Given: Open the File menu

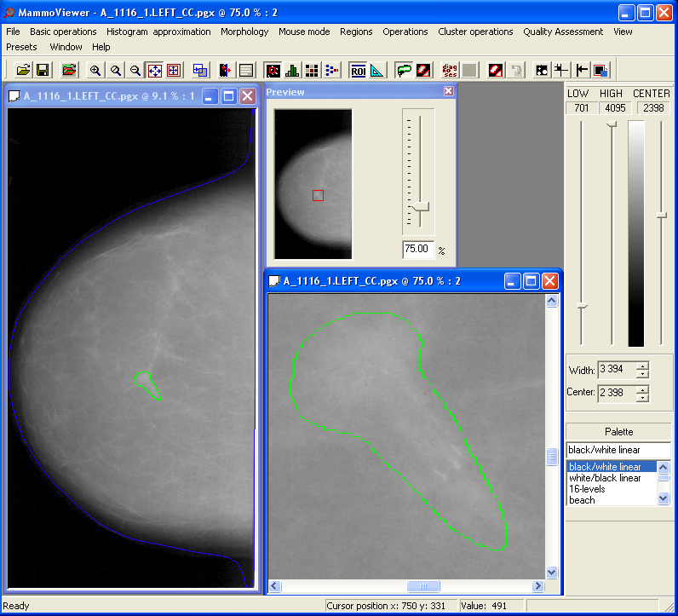Looking at the screenshot, I should 13,32.
